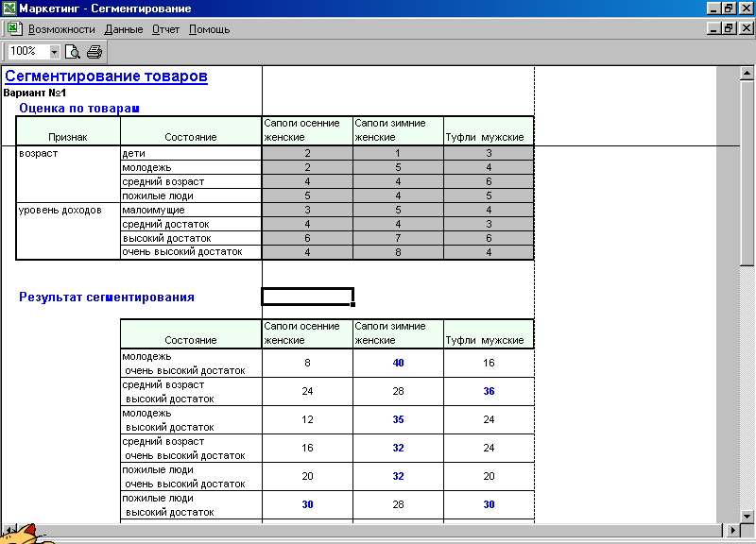The height and width of the screenshot is (544, 756).
Task: Select средний возраст высокий достаток result row label
Action: (x=191, y=391)
